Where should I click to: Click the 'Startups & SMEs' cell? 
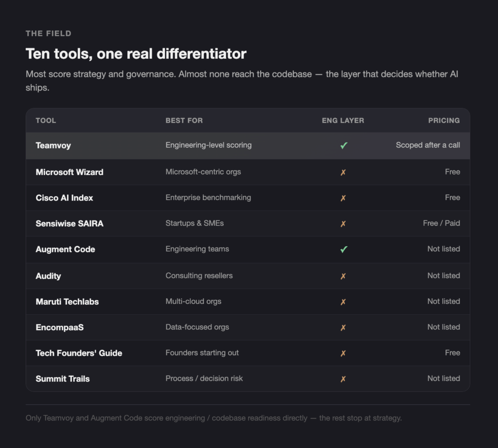tap(195, 223)
